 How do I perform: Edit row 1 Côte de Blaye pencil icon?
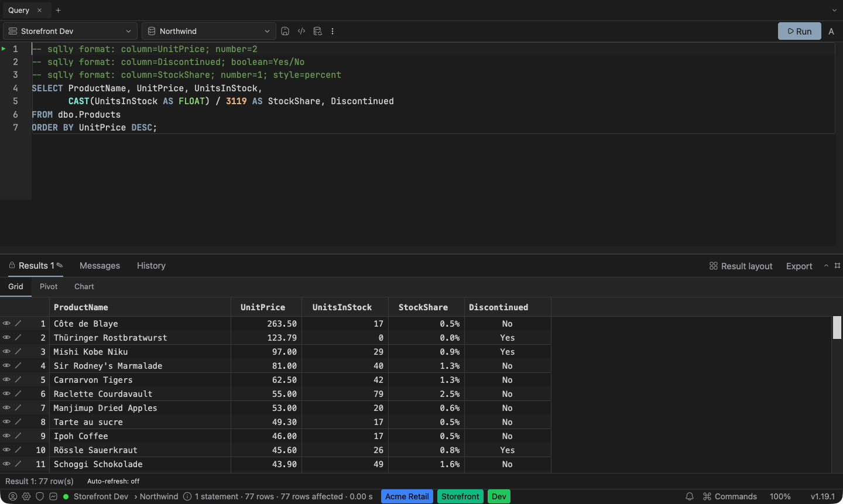point(18,323)
